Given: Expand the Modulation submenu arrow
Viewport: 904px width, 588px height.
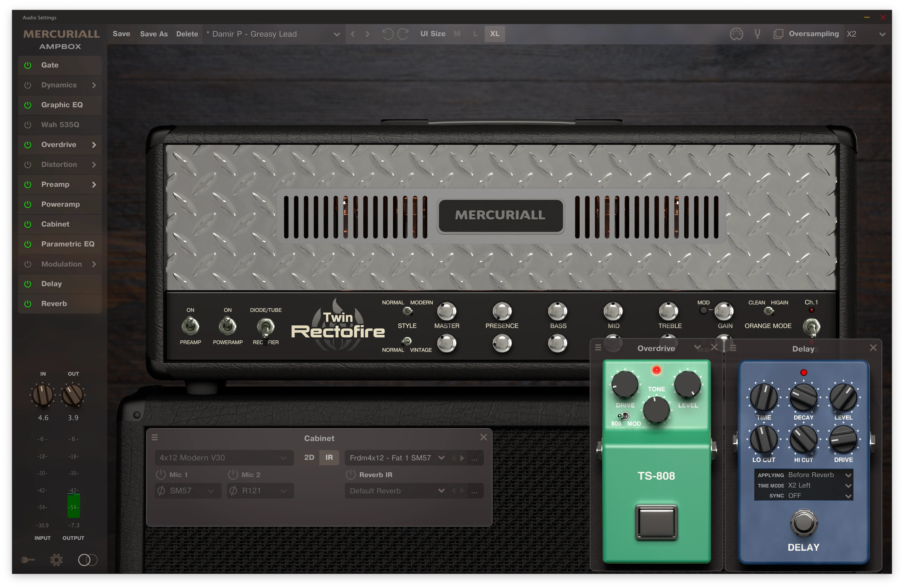Looking at the screenshot, I should pos(94,264).
